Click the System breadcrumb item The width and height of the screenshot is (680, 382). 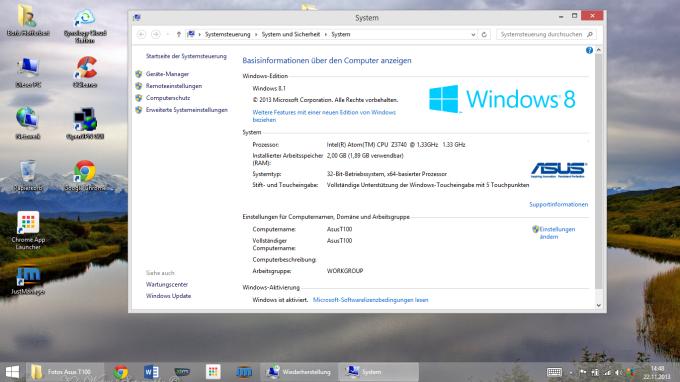pyautogui.click(x=340, y=34)
